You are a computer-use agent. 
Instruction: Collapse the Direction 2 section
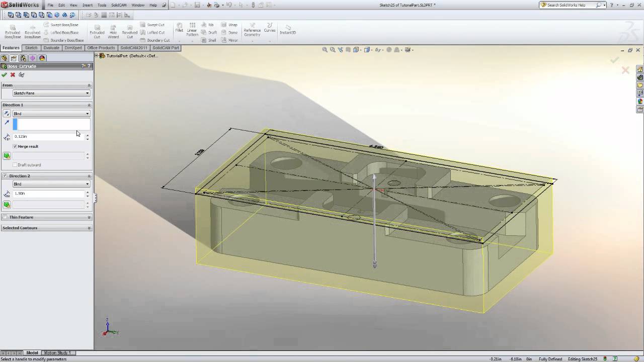(89, 176)
